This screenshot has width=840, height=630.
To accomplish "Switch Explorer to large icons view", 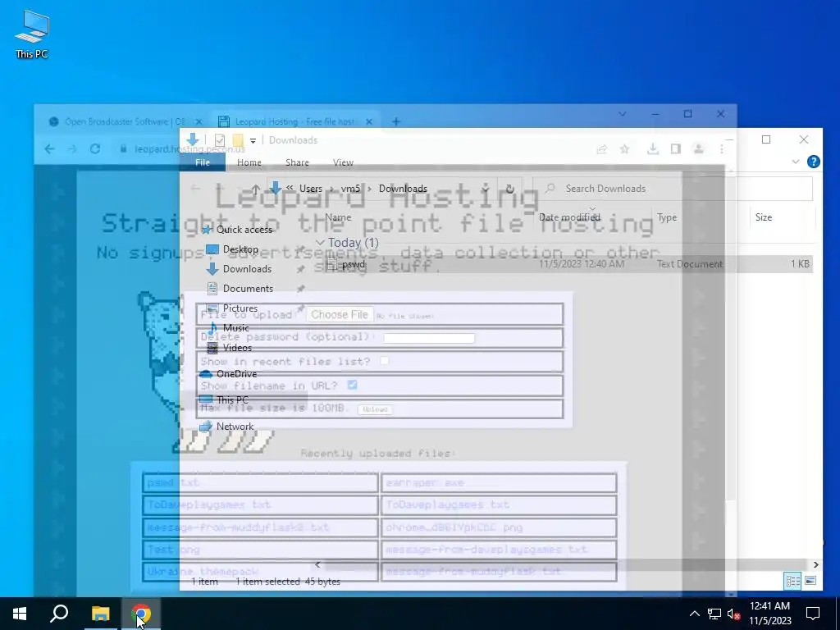I will coord(810,581).
